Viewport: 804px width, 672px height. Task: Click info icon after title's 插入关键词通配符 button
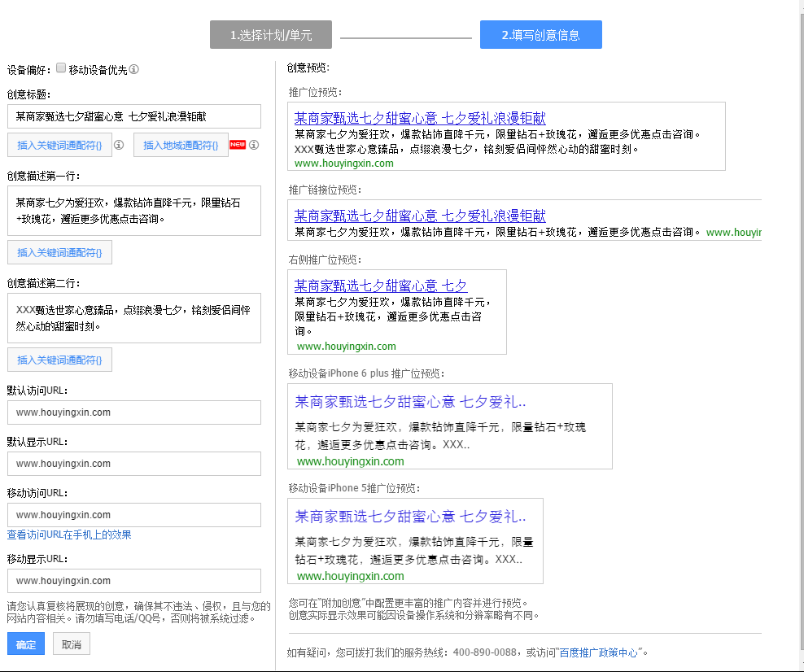tap(118, 145)
